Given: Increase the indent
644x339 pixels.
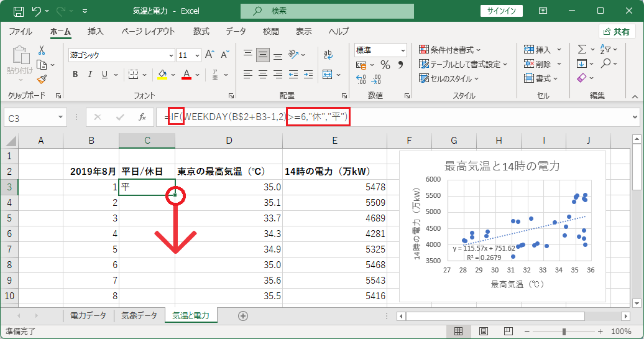Looking at the screenshot, I should [x=308, y=75].
